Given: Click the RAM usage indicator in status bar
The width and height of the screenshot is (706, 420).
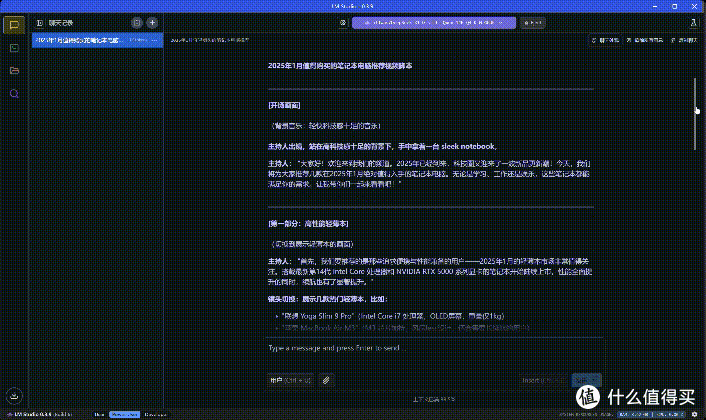Looking at the screenshot, I should pos(634,415).
